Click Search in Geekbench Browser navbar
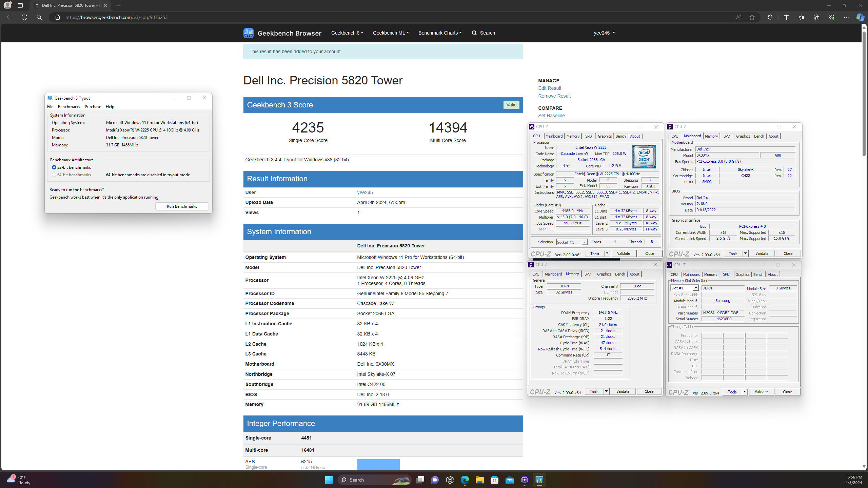 tap(483, 33)
